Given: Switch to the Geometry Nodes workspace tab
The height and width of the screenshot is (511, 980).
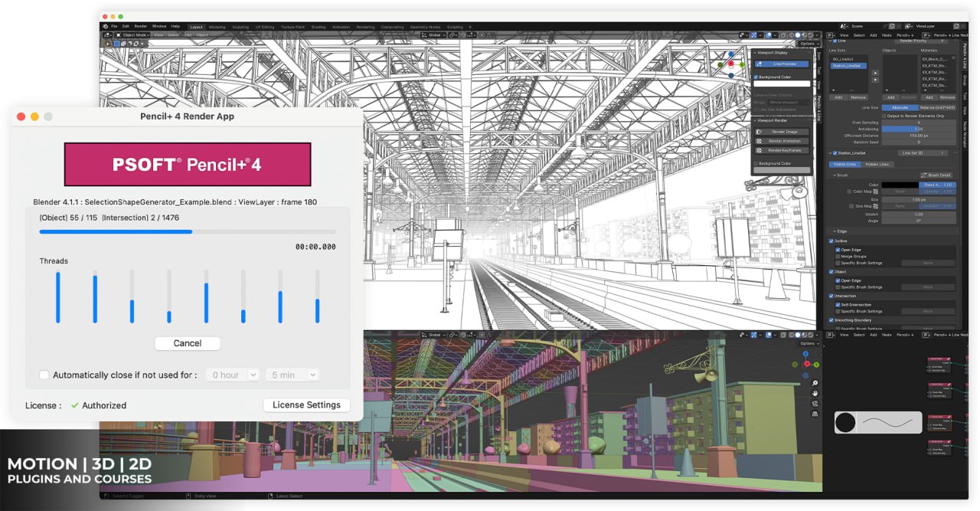Looking at the screenshot, I should pos(425,27).
